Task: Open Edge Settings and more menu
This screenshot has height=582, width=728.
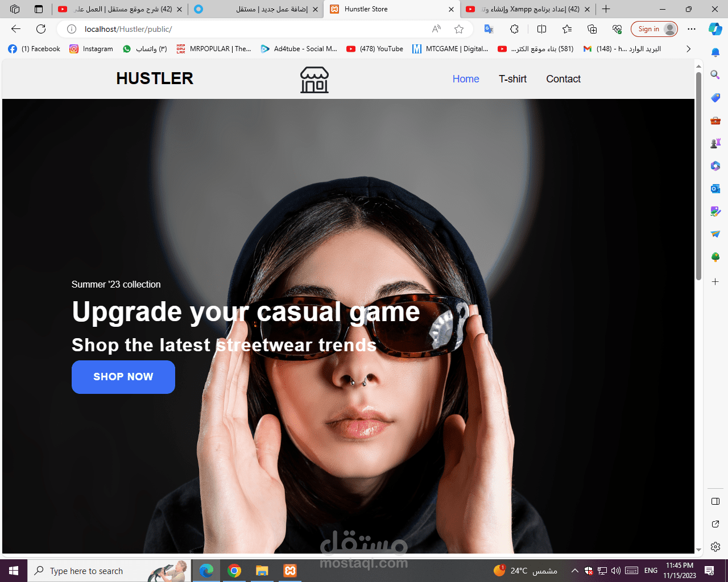Action: 692,29
